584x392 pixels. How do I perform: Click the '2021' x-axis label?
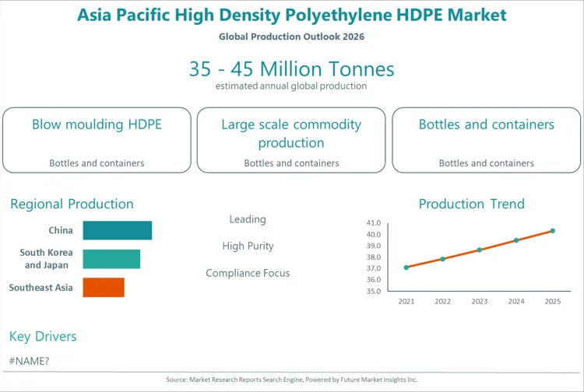tap(406, 301)
